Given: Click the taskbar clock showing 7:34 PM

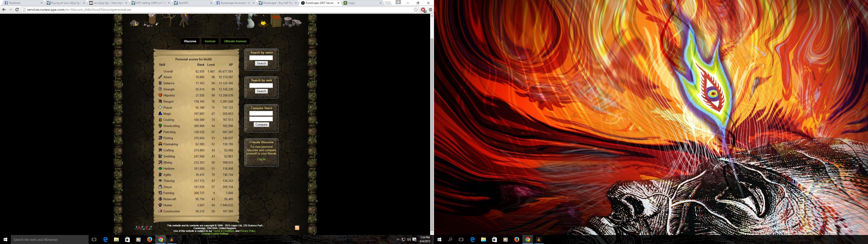Looking at the screenshot, I should (425, 240).
